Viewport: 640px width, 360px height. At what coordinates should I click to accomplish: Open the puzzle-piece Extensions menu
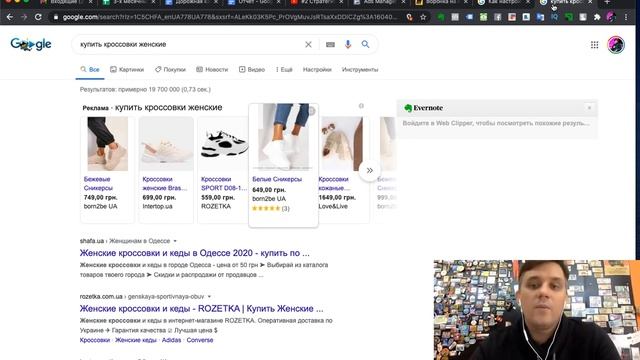pos(597,17)
